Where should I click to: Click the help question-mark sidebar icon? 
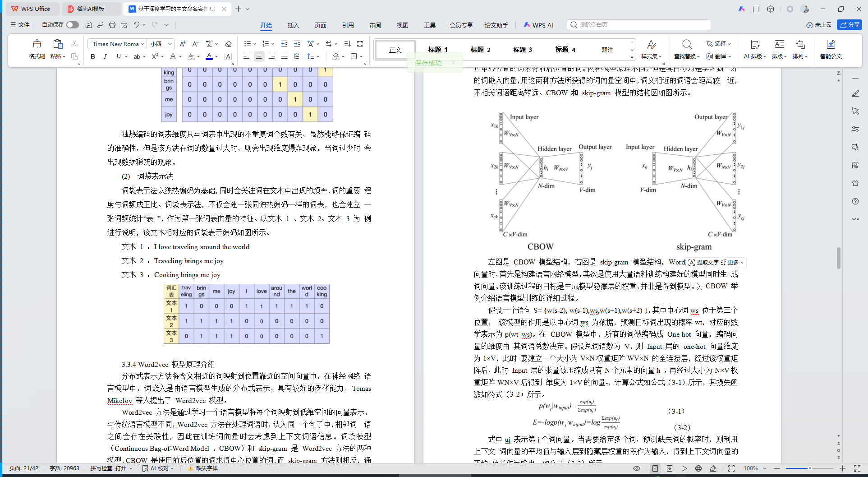coord(855,201)
